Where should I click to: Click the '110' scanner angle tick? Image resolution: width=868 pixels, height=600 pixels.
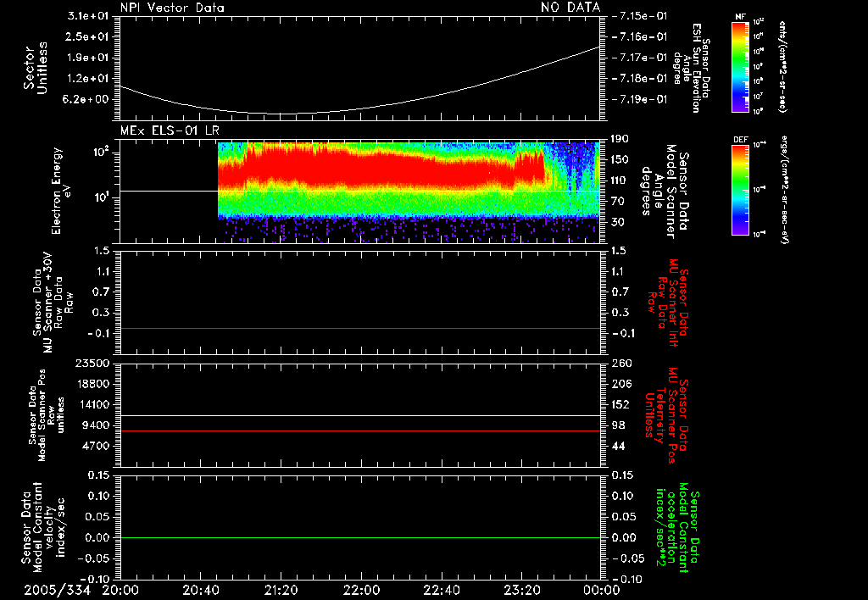(x=620, y=181)
